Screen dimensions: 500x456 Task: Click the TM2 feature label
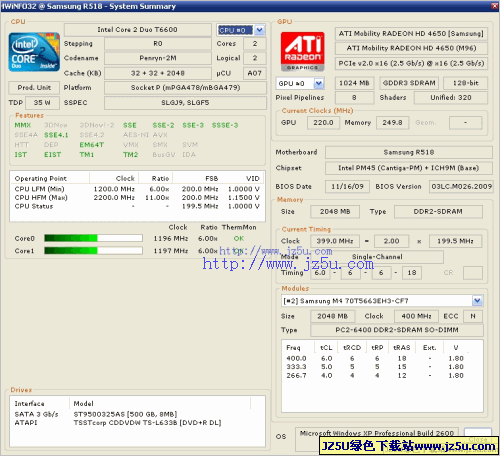(x=130, y=155)
